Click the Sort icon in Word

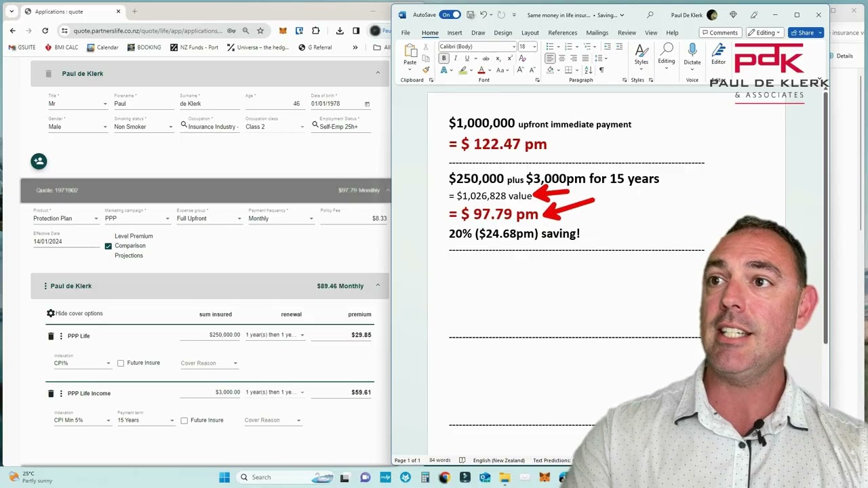589,70
